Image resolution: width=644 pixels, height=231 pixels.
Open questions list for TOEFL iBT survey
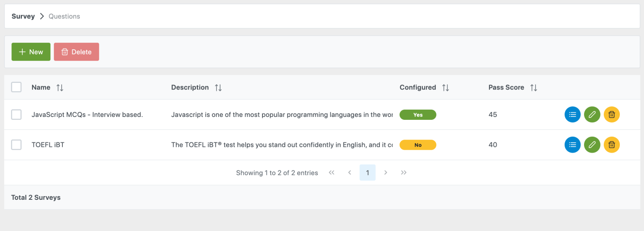coord(573,144)
